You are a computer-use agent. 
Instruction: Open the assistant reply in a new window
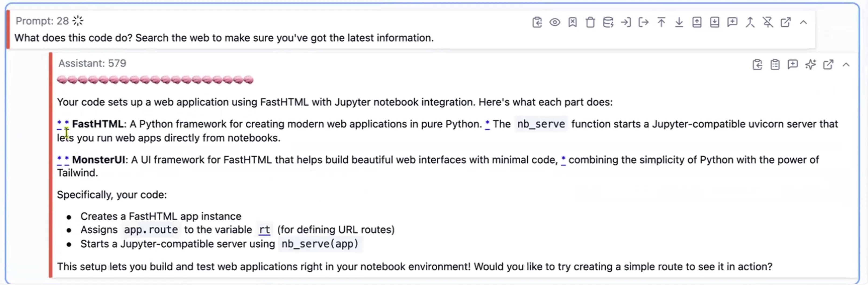tap(828, 64)
